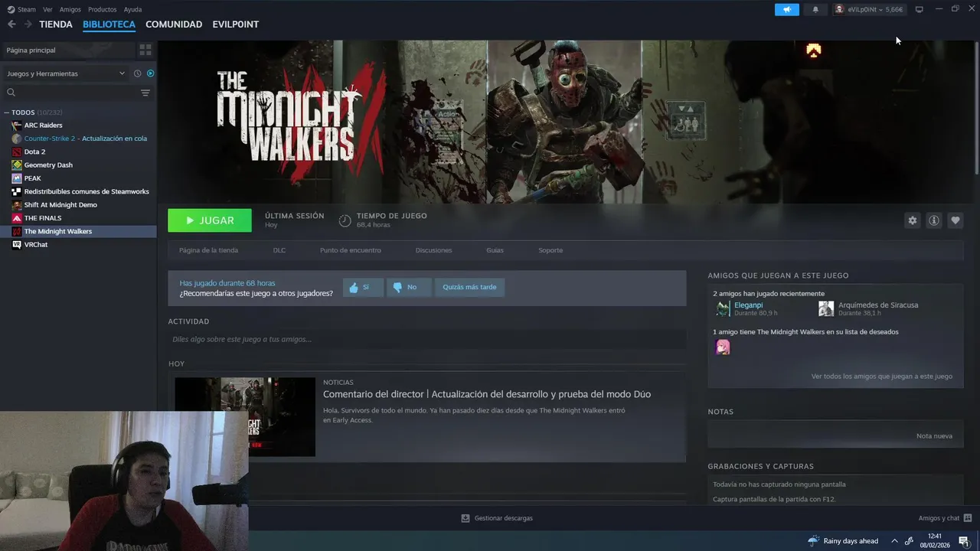Viewport: 980px width, 551px height.
Task: Open the announcements megaphone button
Action: (x=786, y=9)
